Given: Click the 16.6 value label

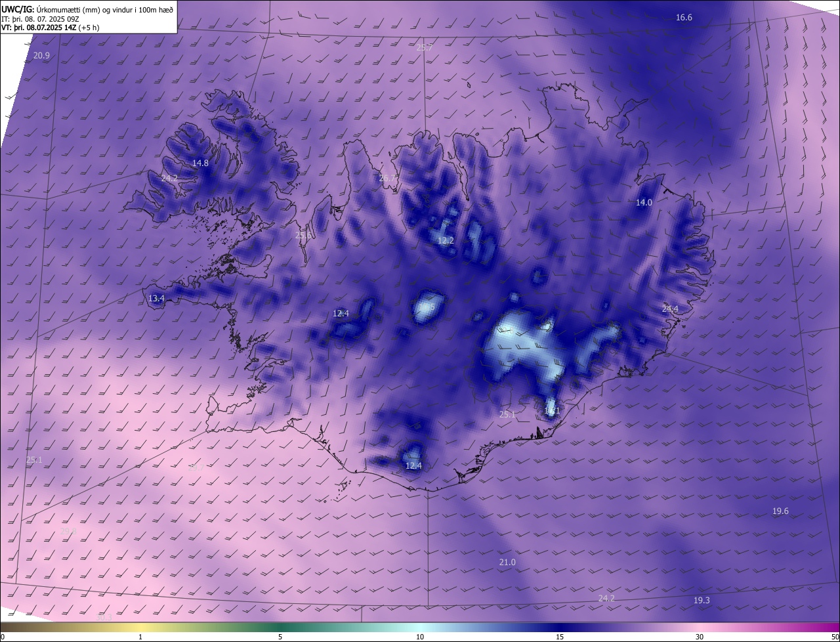Looking at the screenshot, I should [684, 17].
